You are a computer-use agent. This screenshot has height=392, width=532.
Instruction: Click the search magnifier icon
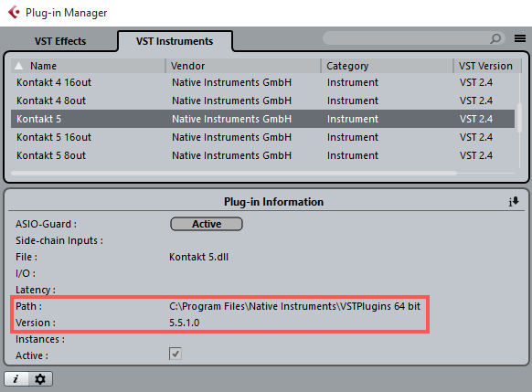495,38
